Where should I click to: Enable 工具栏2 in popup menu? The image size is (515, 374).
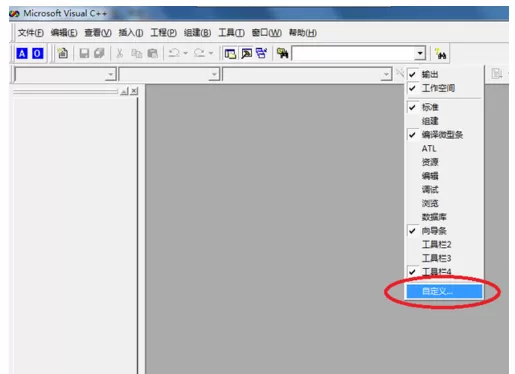pos(444,244)
